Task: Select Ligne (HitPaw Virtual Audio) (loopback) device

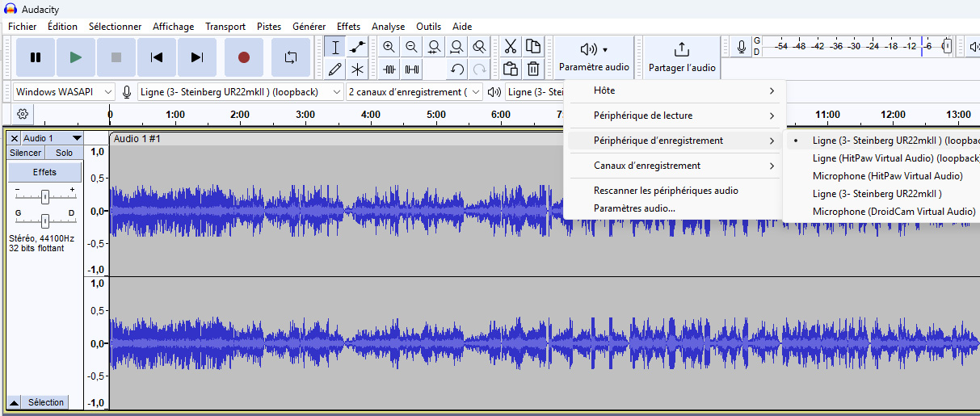Action: (x=883, y=158)
